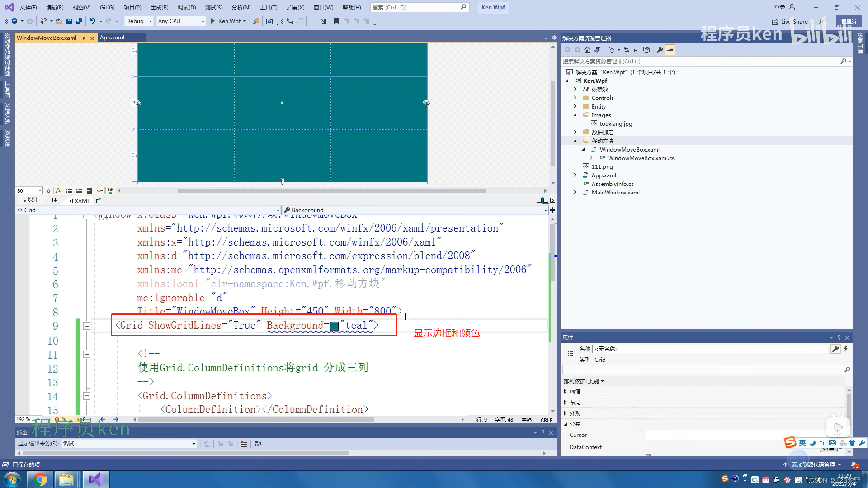Expand the 布局 property category
Screen dimensions: 868x488
click(x=565, y=402)
